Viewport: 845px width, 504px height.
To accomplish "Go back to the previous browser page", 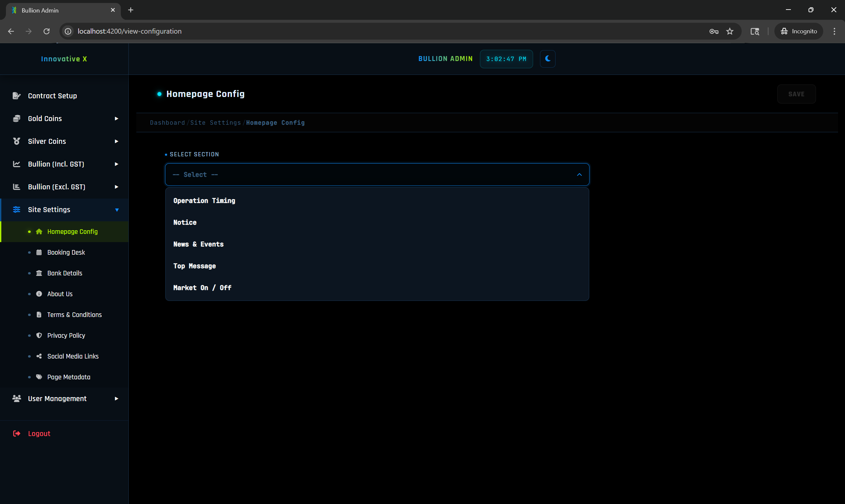I will tap(11, 31).
